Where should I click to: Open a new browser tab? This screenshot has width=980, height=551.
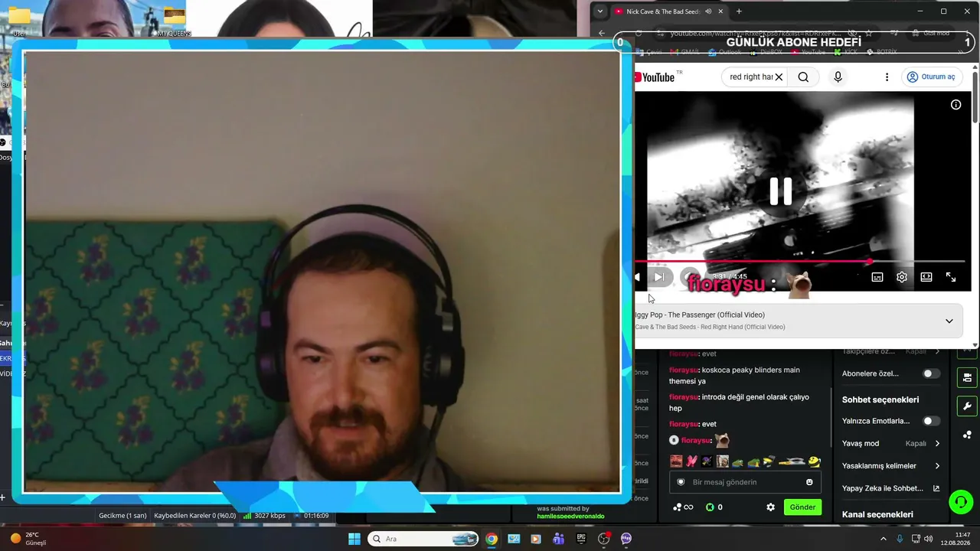739,11
